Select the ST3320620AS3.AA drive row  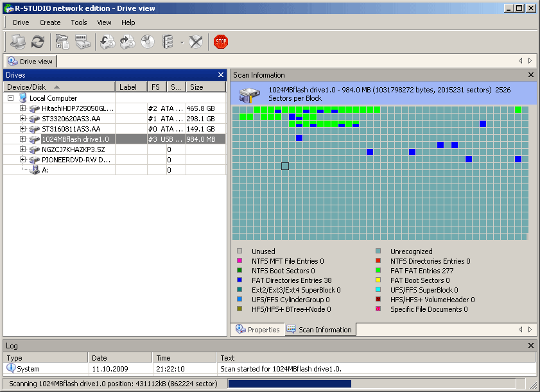pyautogui.click(x=114, y=119)
